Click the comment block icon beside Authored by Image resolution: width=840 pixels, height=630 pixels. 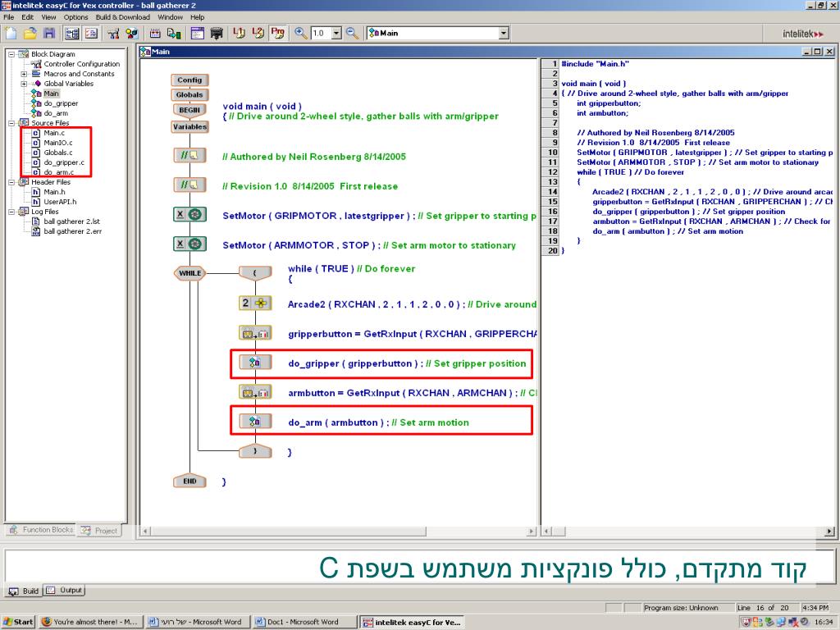click(x=189, y=155)
